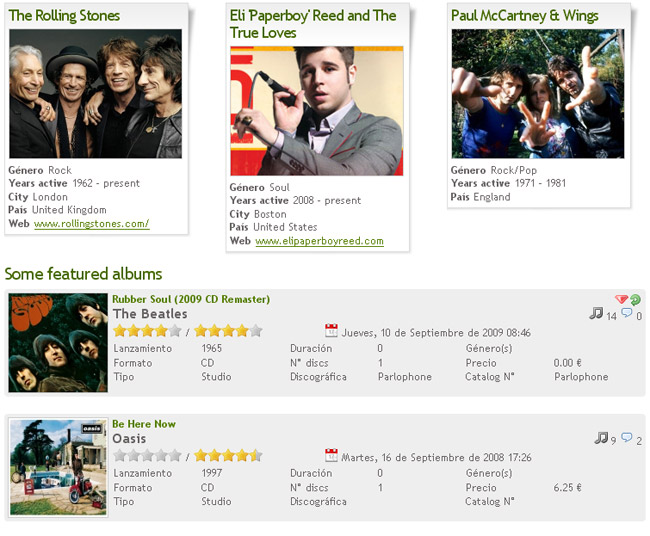This screenshot has height=536, width=650.
Task: Open The Rolling Stones artist title
Action: [x=64, y=16]
